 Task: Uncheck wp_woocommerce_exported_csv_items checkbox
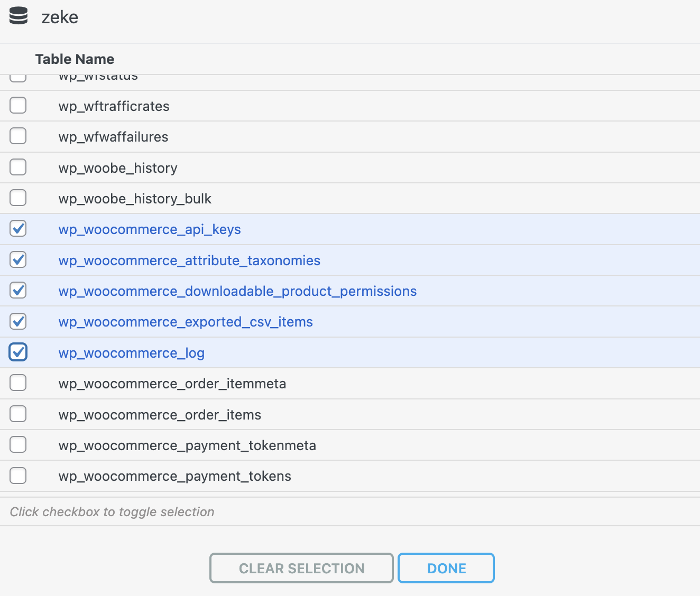[x=18, y=321]
